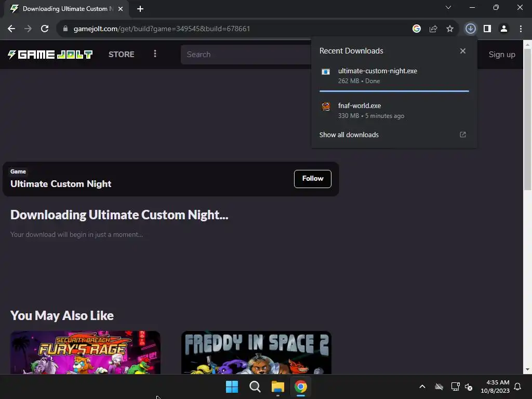Open Windows taskbar search
Viewport: 532px width, 399px height.
point(255,387)
